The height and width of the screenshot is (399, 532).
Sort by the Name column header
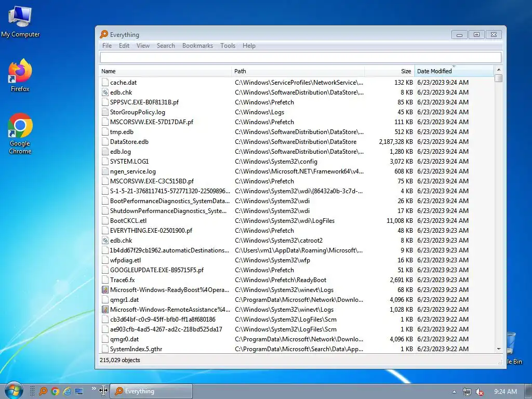coord(166,71)
